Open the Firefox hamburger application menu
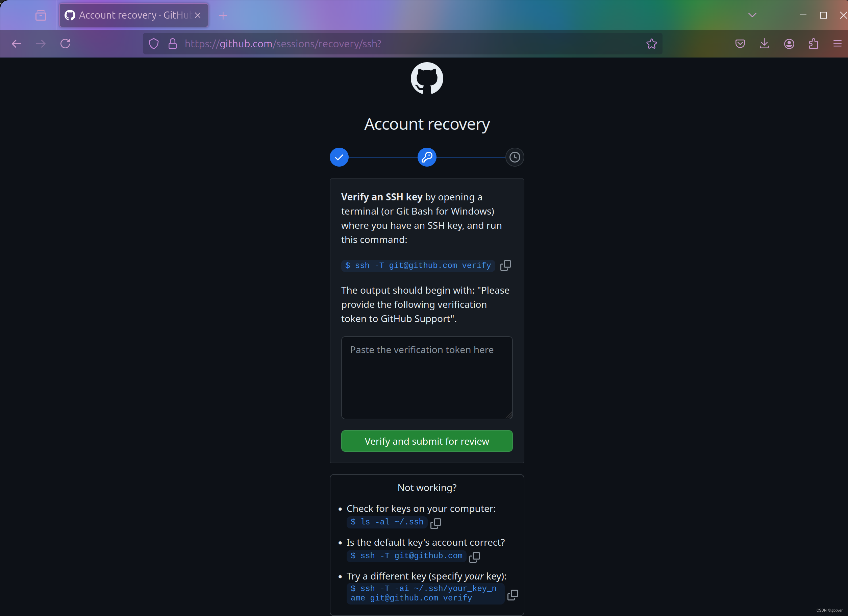 [x=838, y=44]
